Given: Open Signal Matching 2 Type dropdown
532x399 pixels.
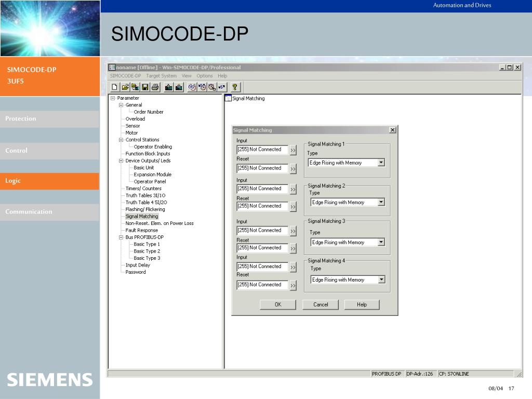Looking at the screenshot, I should (x=381, y=202).
